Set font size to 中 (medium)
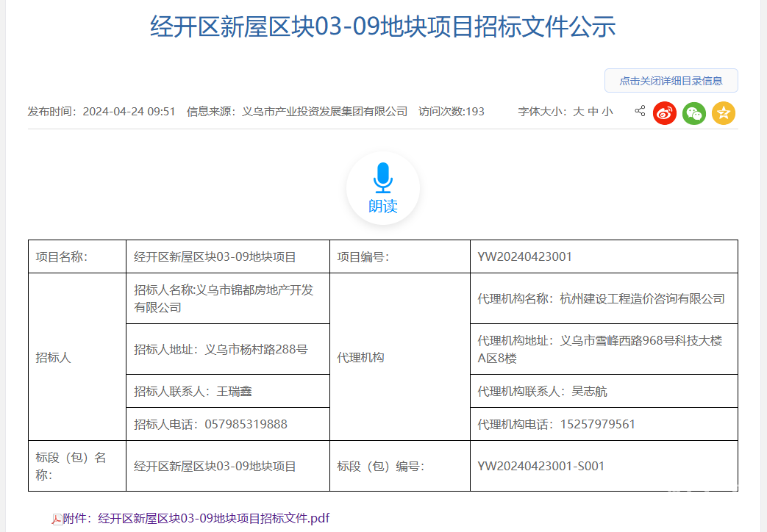 [593, 112]
